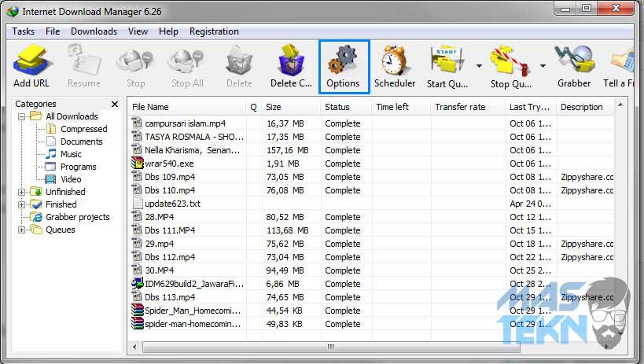Click the horizontal scrollbar thumb
This screenshot has height=364, width=644.
click(x=331, y=347)
